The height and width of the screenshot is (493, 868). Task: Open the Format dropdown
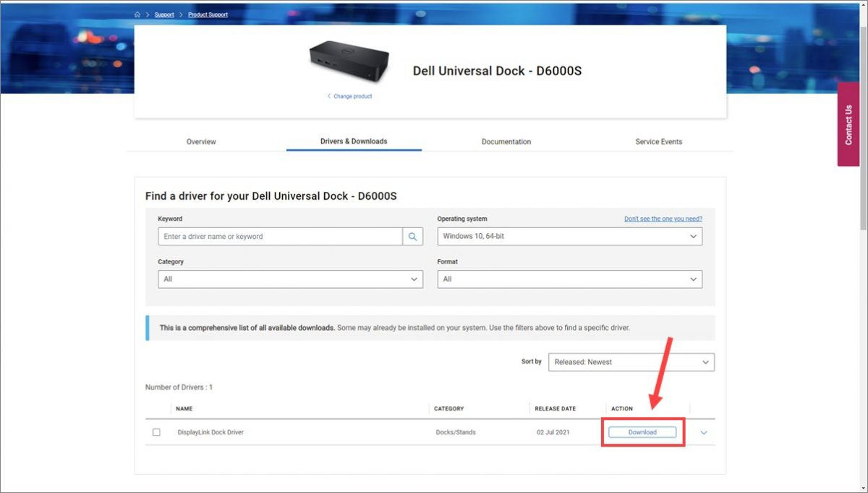[x=569, y=279]
